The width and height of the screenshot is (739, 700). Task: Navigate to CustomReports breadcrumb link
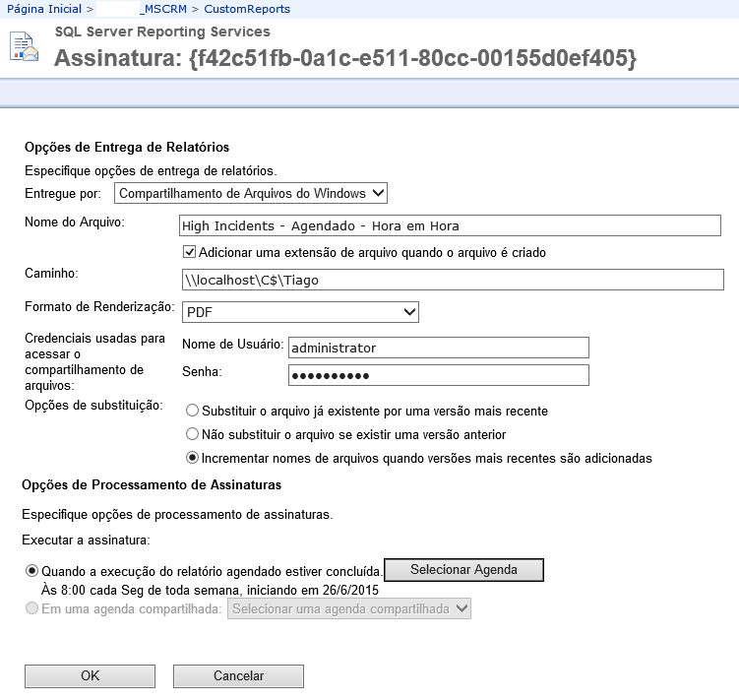[x=247, y=9]
